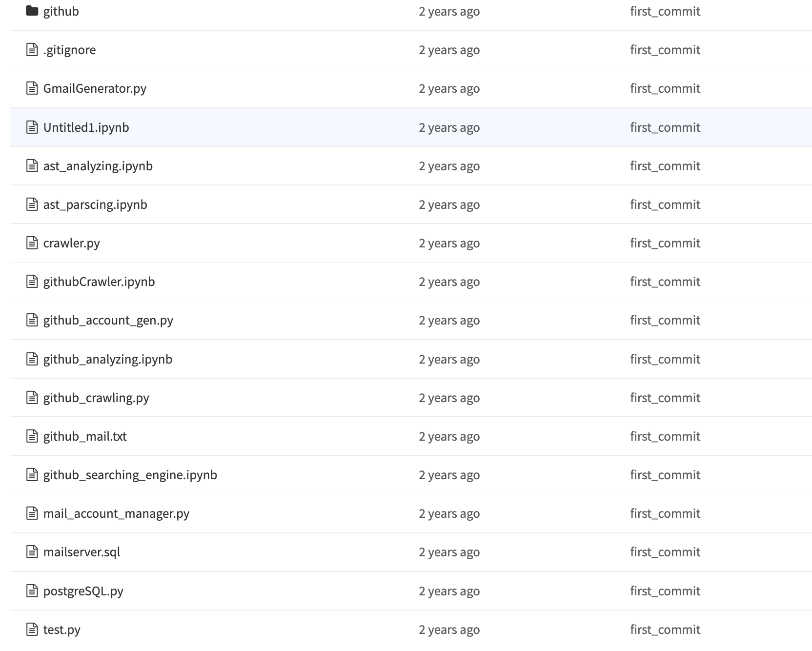Open mail_account_manager.py file
The height and width of the screenshot is (651, 812).
(116, 513)
